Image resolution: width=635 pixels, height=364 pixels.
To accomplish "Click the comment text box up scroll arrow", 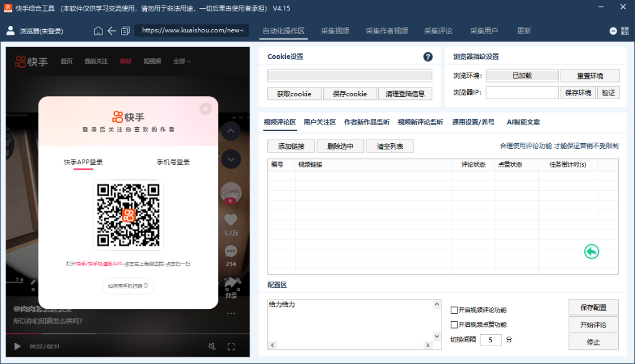I will [437, 304].
